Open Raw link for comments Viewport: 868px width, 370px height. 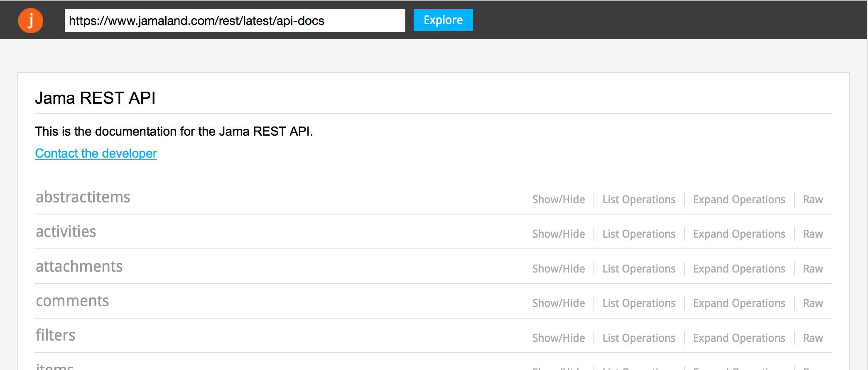coord(813,303)
